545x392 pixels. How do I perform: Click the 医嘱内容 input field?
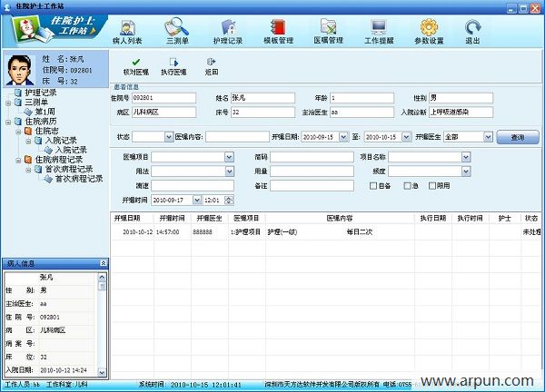click(x=237, y=137)
